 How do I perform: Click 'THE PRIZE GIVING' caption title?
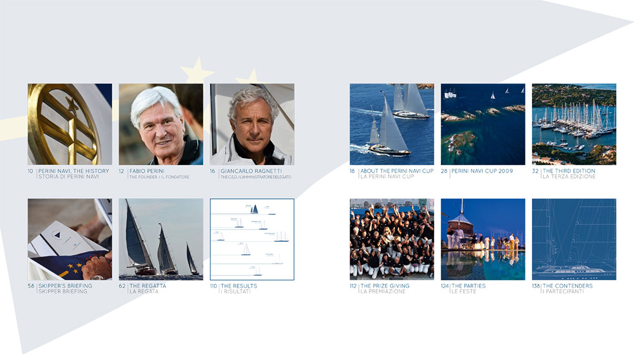pos(385,285)
